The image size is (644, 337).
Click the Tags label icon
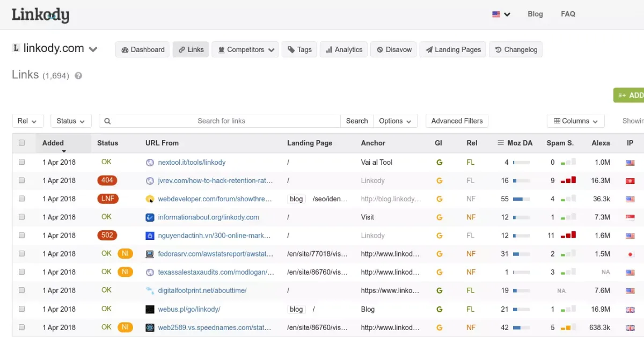[x=291, y=49]
